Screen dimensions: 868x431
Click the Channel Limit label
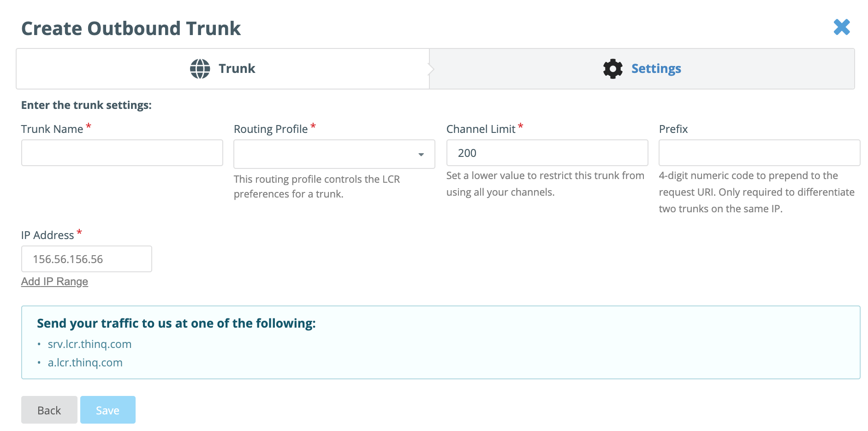click(x=481, y=129)
